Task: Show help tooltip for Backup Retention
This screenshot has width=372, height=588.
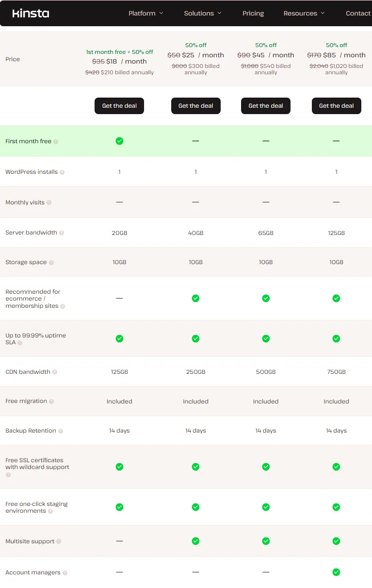Action: (x=61, y=431)
